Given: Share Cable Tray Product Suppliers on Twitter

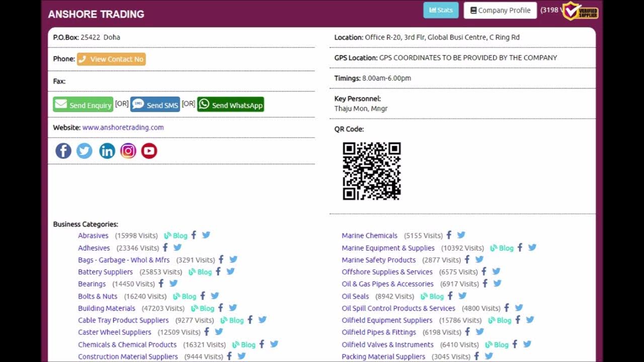Looking at the screenshot, I should (262, 320).
